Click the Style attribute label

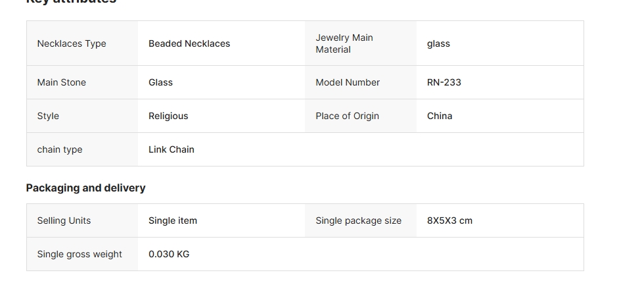click(48, 116)
